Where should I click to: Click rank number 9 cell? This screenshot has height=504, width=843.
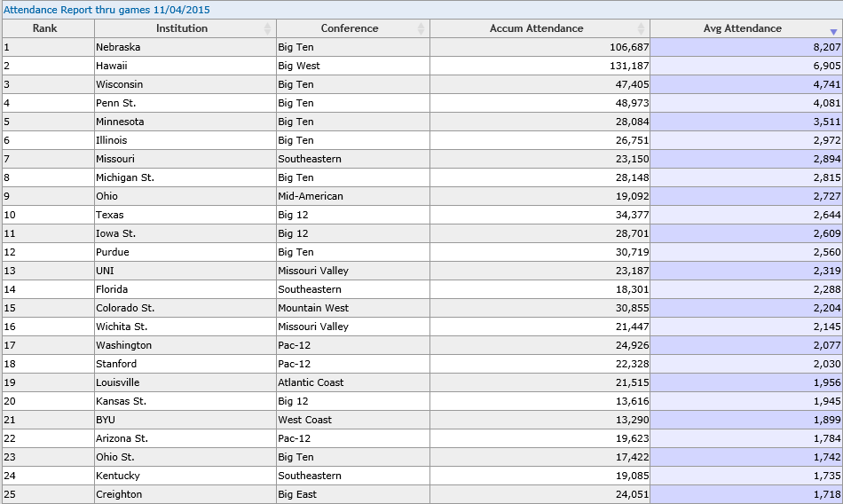[x=49, y=196]
